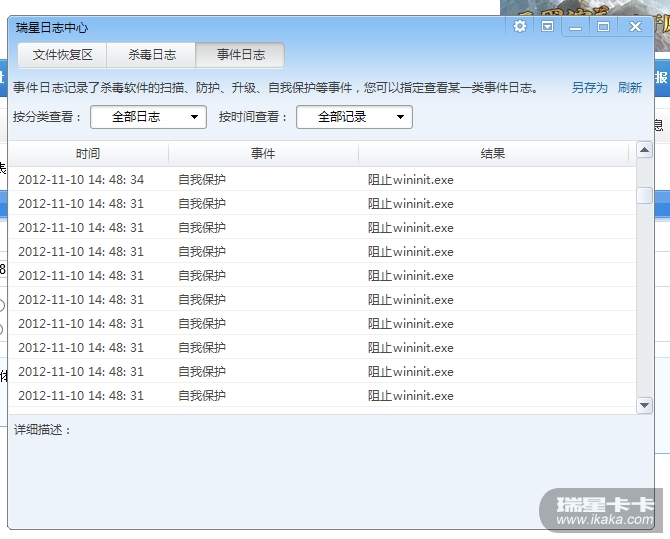670x539 pixels.
Task: Click the vertical scrollbar thumb
Action: (x=644, y=196)
